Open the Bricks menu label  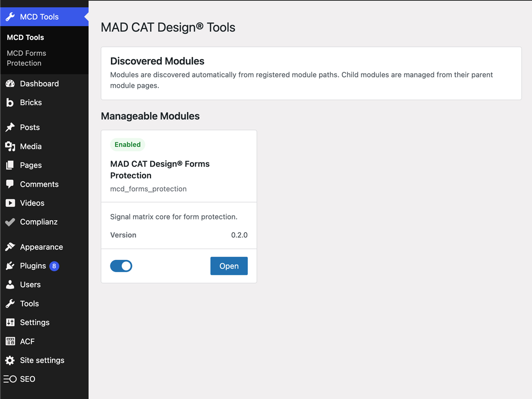(31, 102)
